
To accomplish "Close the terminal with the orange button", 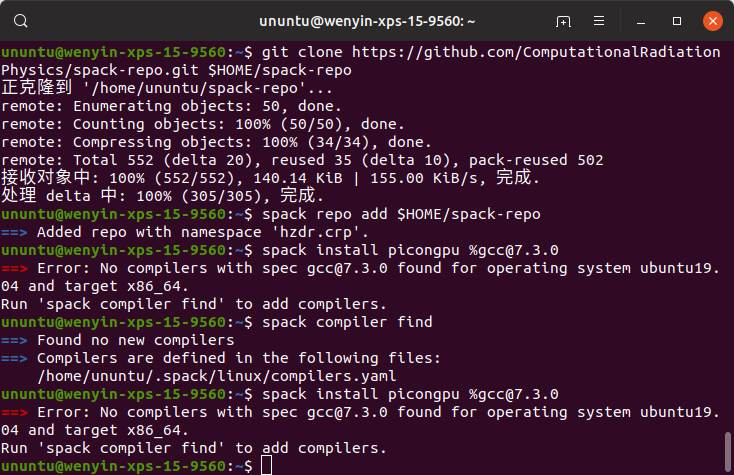I will click(x=712, y=21).
